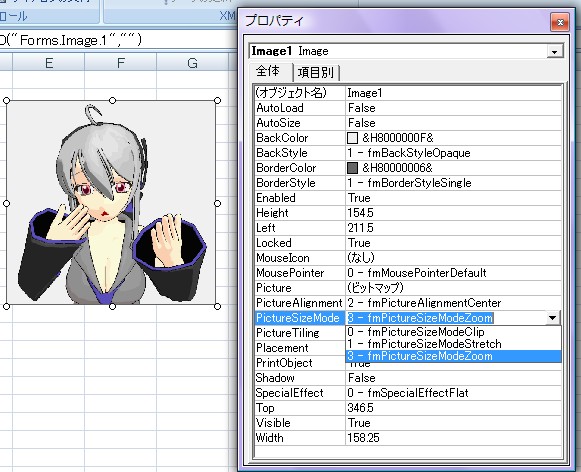The width and height of the screenshot is (581, 472).
Task: Click column E header in Excel
Action: [x=49, y=63]
